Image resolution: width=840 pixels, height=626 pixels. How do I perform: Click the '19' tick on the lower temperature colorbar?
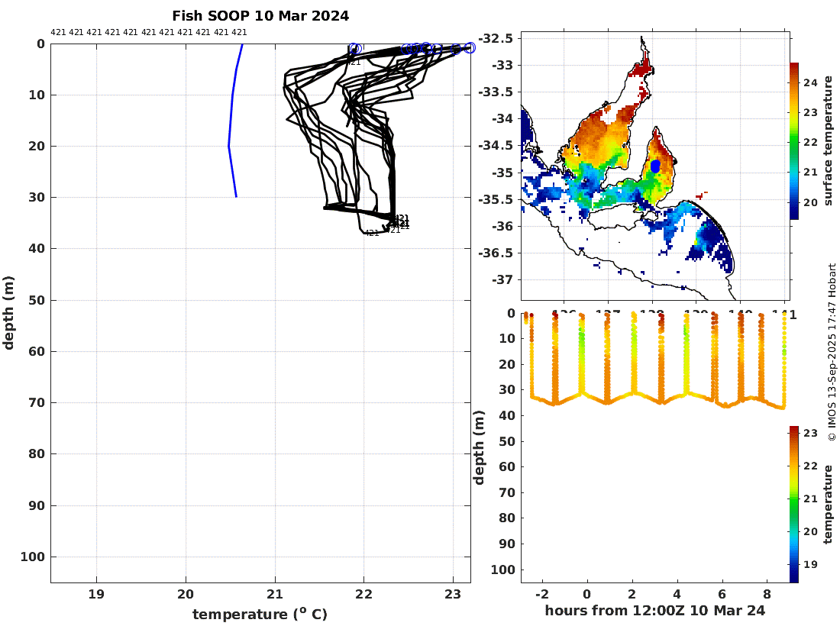pyautogui.click(x=810, y=564)
